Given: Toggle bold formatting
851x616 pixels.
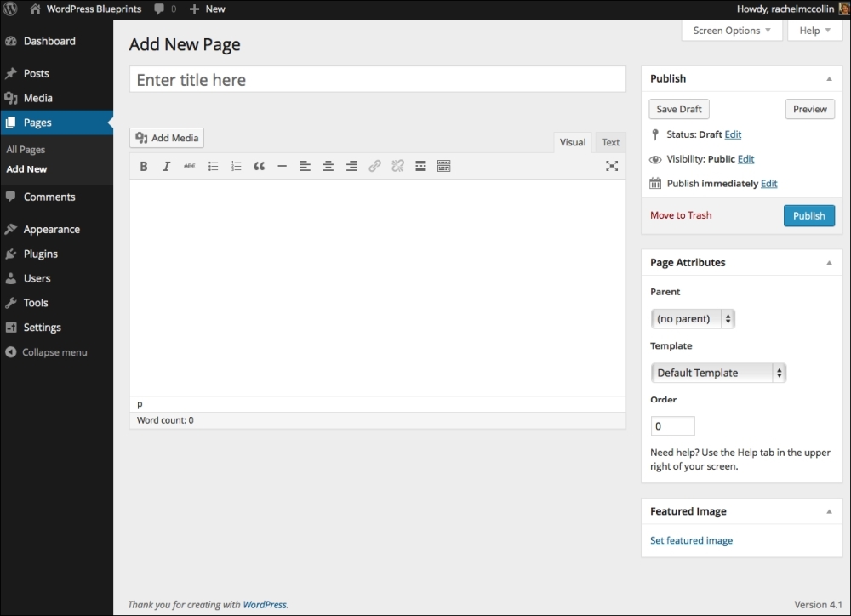Looking at the screenshot, I should [144, 166].
